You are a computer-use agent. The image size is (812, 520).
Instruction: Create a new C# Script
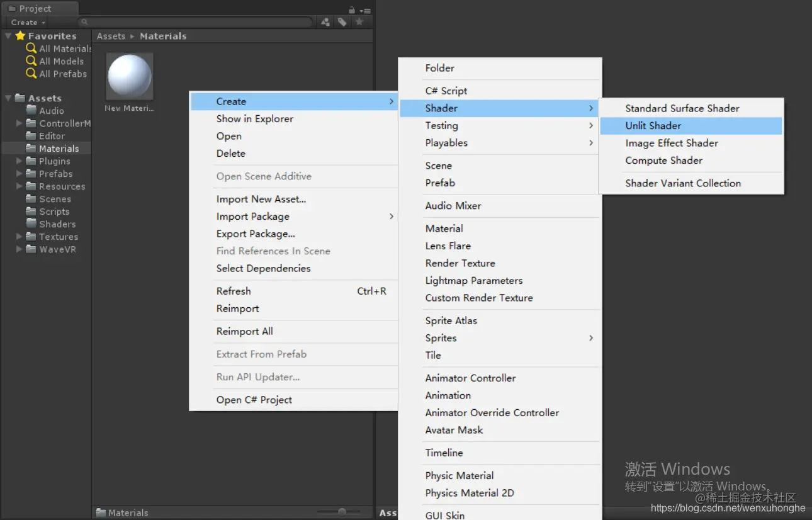point(500,91)
